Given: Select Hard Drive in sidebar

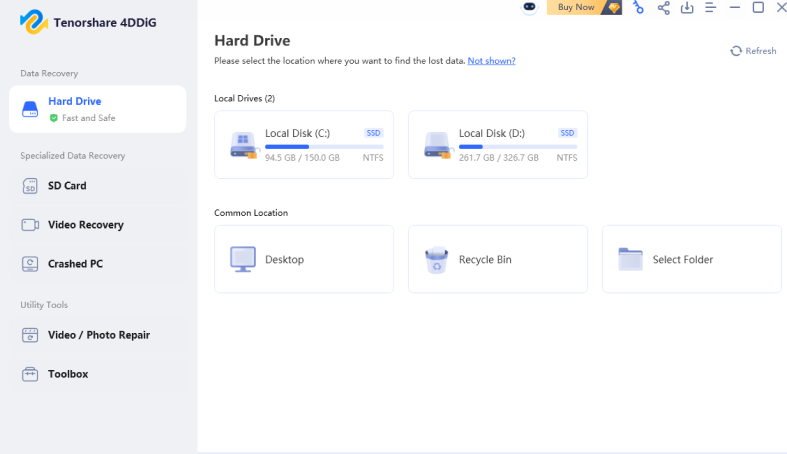Looking at the screenshot, I should (97, 109).
